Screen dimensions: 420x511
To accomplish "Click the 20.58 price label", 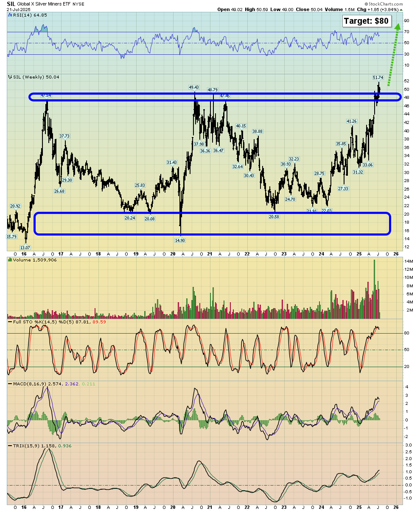I will click(274, 216).
